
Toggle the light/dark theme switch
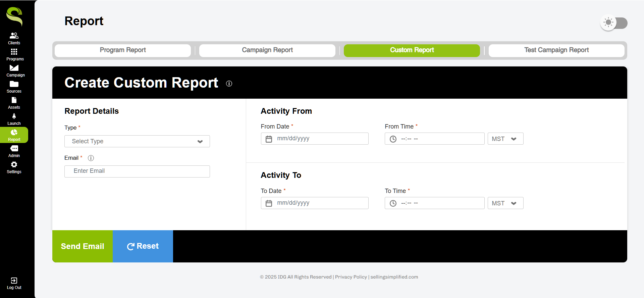tap(614, 23)
